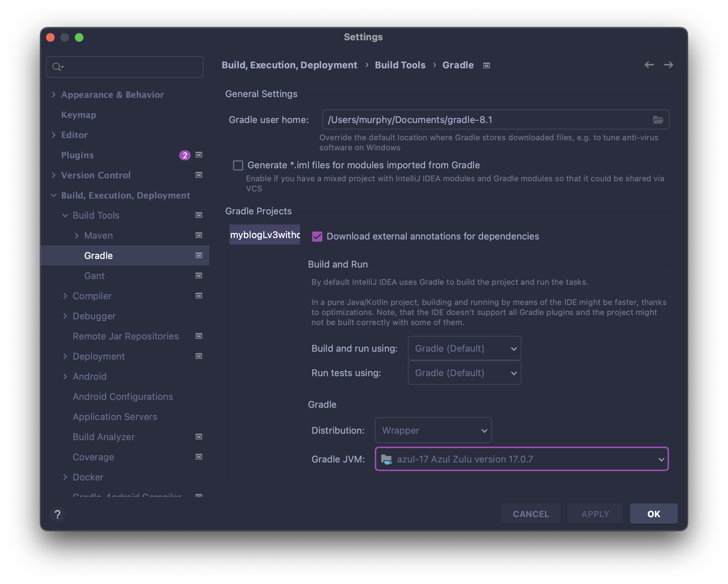Viewport: 728px width, 584px height.
Task: Click project icon next to Deployment
Action: click(199, 356)
